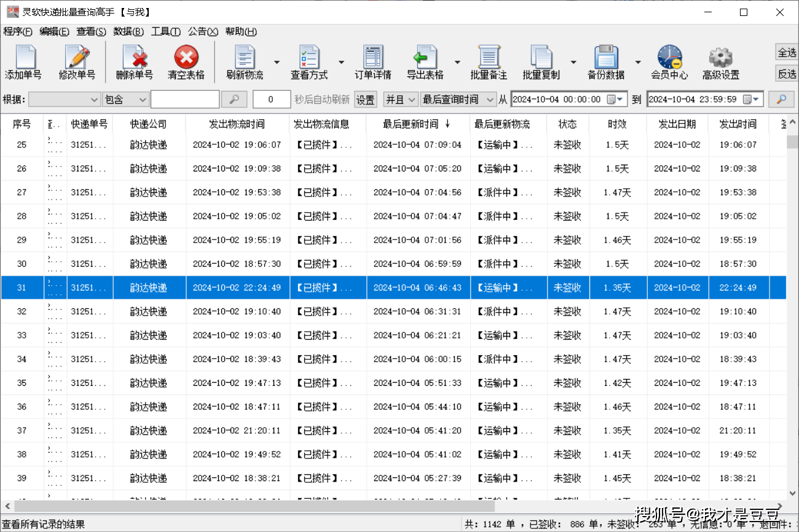Click the 状态 column header
The image size is (799, 532).
(568, 124)
